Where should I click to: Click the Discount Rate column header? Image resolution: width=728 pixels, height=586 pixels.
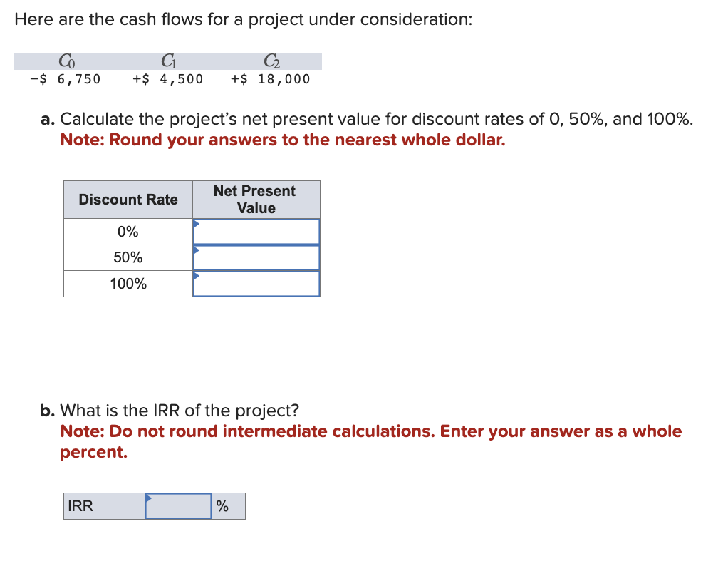tap(128, 200)
